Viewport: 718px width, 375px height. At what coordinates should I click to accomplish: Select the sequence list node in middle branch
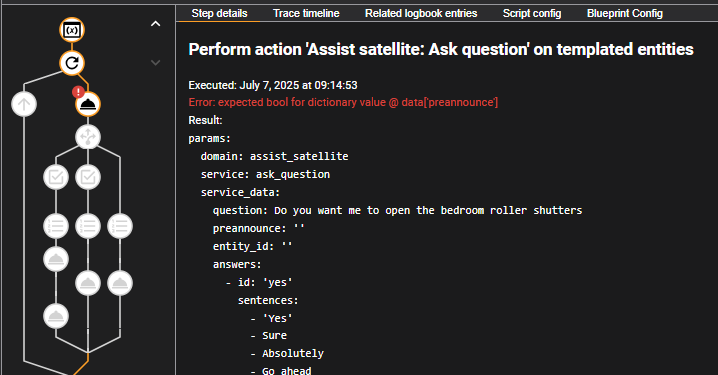pyautogui.click(x=88, y=226)
